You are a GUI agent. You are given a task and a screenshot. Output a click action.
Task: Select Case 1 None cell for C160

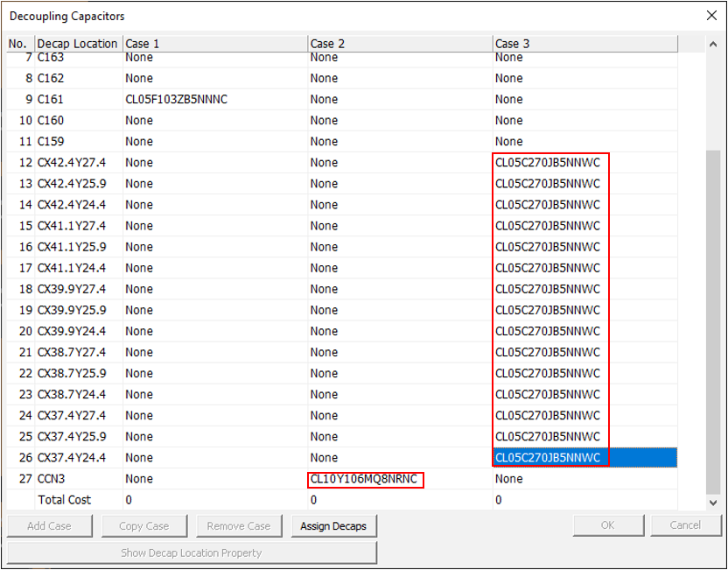click(x=139, y=121)
